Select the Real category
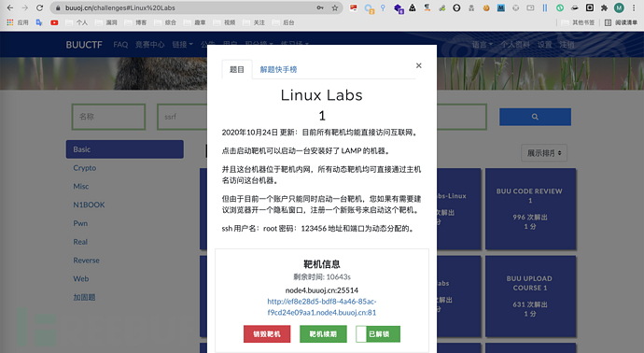Image resolution: width=644 pixels, height=353 pixels. pyautogui.click(x=80, y=242)
